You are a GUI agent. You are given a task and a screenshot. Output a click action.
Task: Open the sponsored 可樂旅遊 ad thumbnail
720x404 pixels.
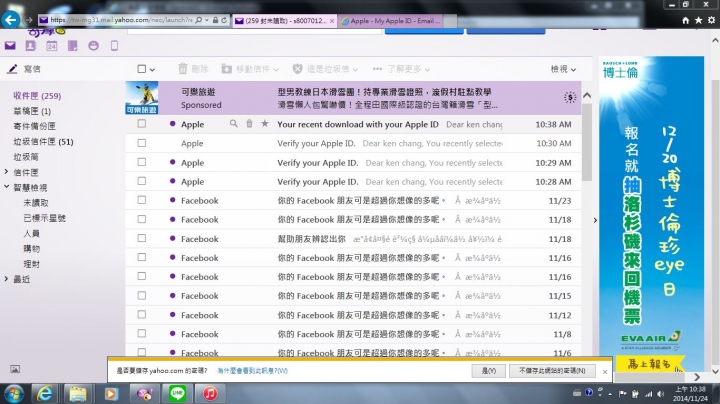pos(142,98)
